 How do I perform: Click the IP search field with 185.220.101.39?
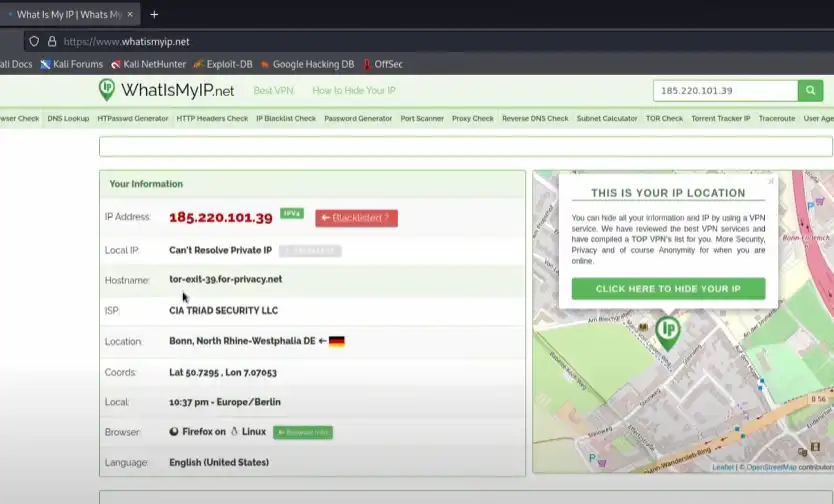(x=725, y=90)
